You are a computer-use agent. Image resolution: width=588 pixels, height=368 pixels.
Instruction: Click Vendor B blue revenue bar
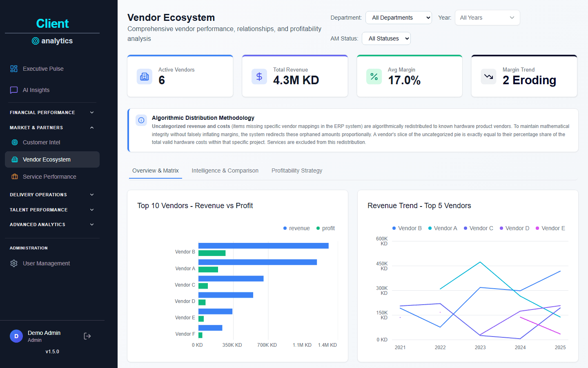click(x=263, y=246)
